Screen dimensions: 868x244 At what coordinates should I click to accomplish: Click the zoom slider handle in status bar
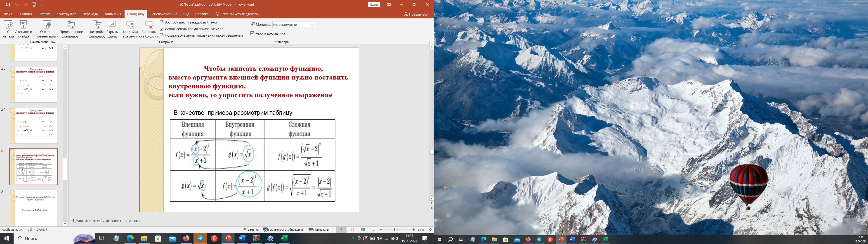(x=395, y=230)
